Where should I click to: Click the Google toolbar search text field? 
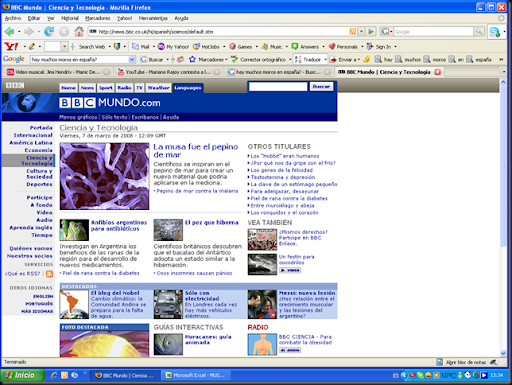(x=79, y=59)
